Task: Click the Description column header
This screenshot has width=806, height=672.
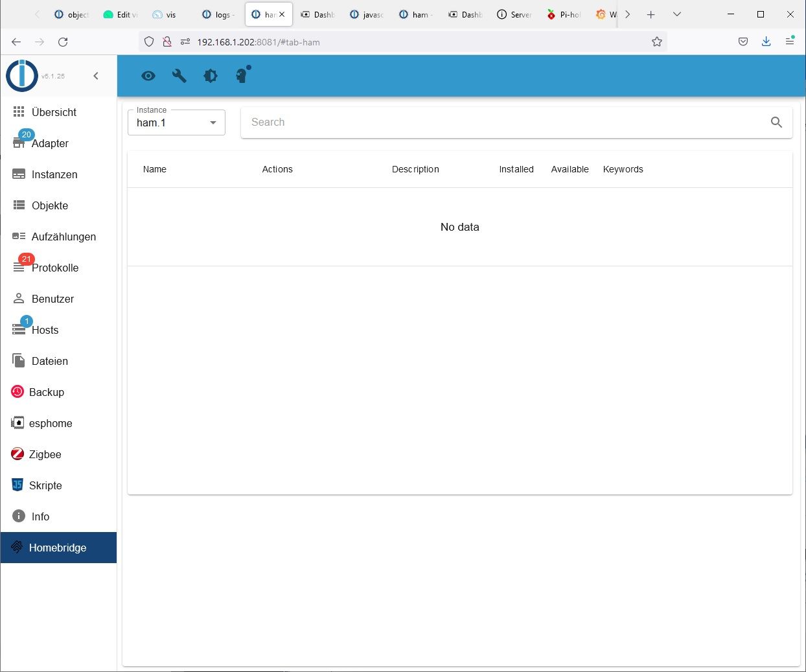Action: [x=415, y=169]
